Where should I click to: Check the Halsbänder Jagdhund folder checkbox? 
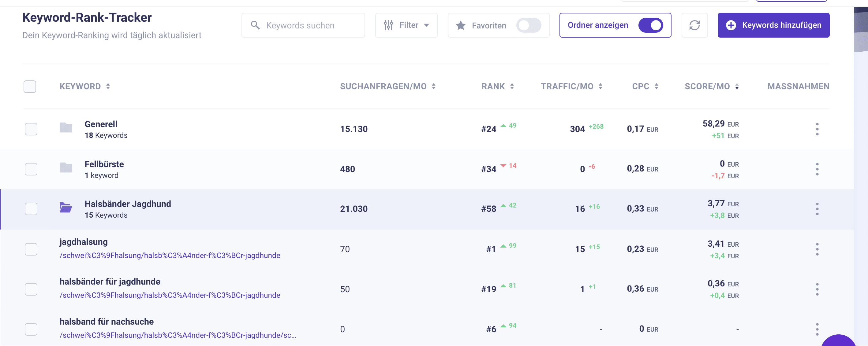pyautogui.click(x=31, y=209)
